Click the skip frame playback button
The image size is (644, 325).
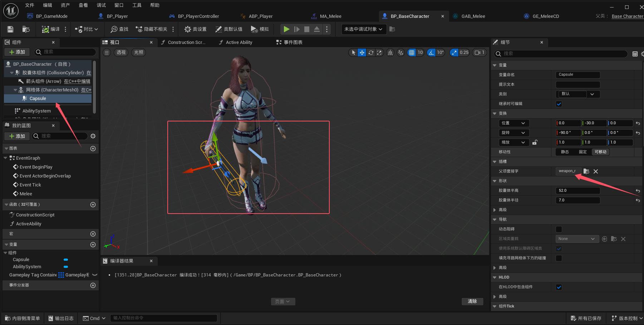click(297, 29)
